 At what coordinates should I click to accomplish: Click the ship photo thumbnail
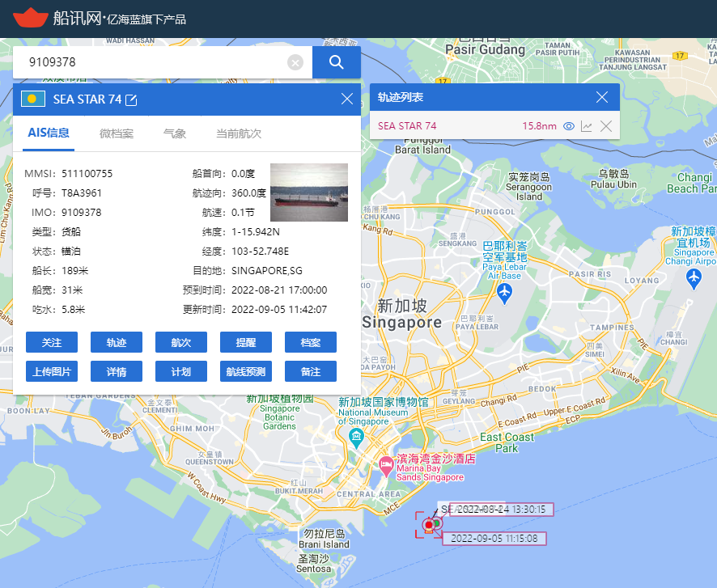coord(308,192)
